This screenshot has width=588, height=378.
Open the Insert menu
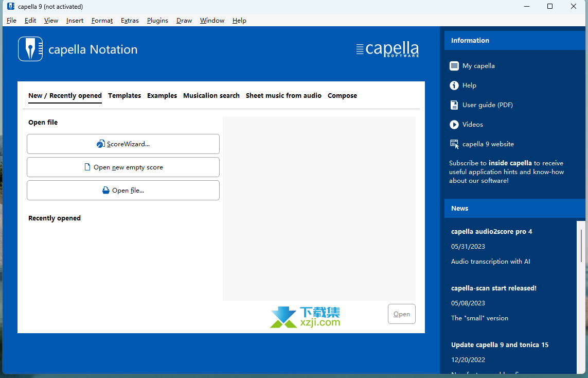[75, 21]
